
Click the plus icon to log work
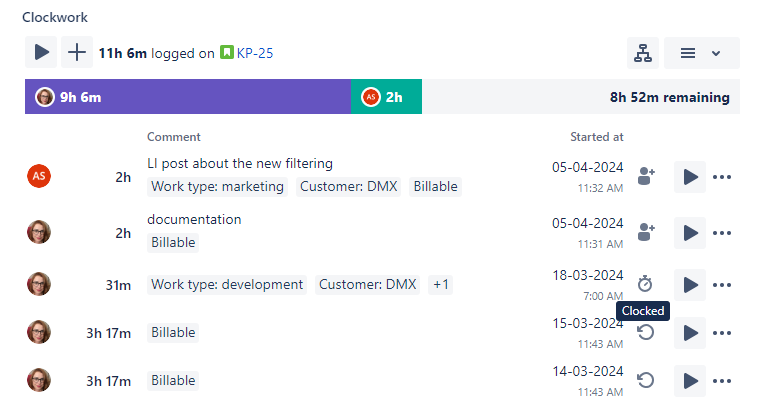pyautogui.click(x=77, y=53)
